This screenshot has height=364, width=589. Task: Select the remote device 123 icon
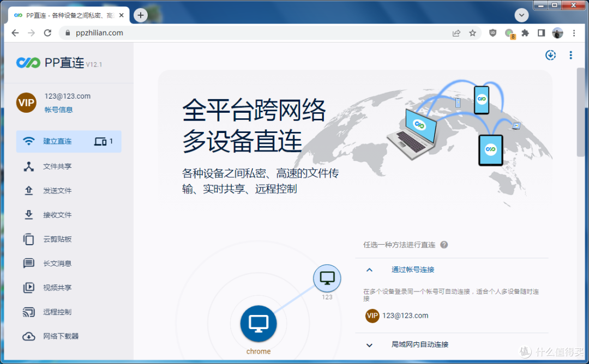pyautogui.click(x=327, y=278)
